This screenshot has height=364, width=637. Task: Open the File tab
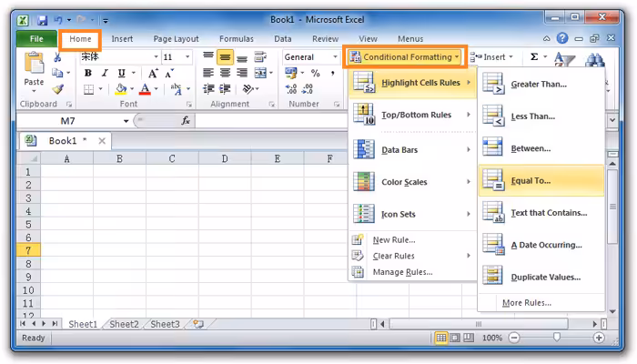[36, 39]
